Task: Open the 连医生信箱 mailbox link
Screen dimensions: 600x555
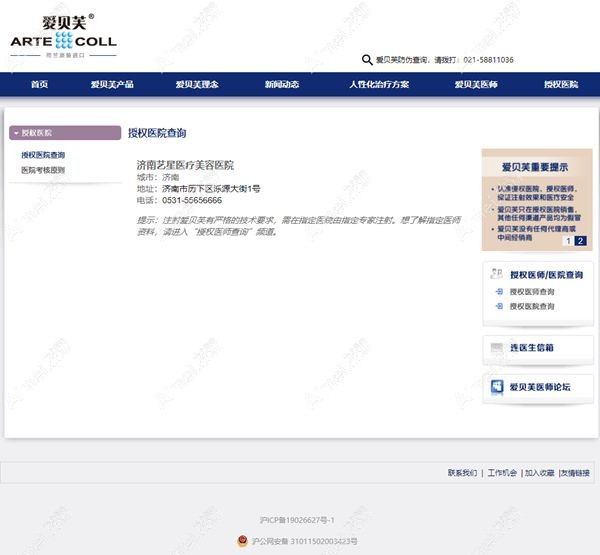Action: tap(532, 348)
